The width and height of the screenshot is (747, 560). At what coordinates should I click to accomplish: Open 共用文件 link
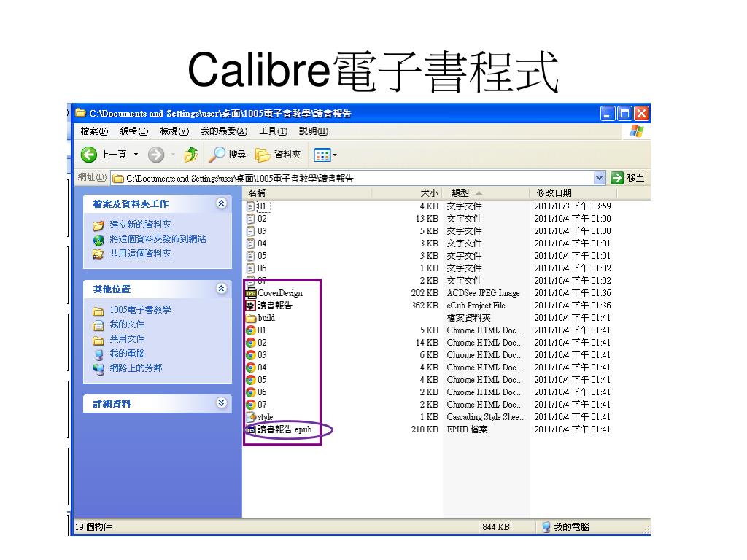pos(127,339)
